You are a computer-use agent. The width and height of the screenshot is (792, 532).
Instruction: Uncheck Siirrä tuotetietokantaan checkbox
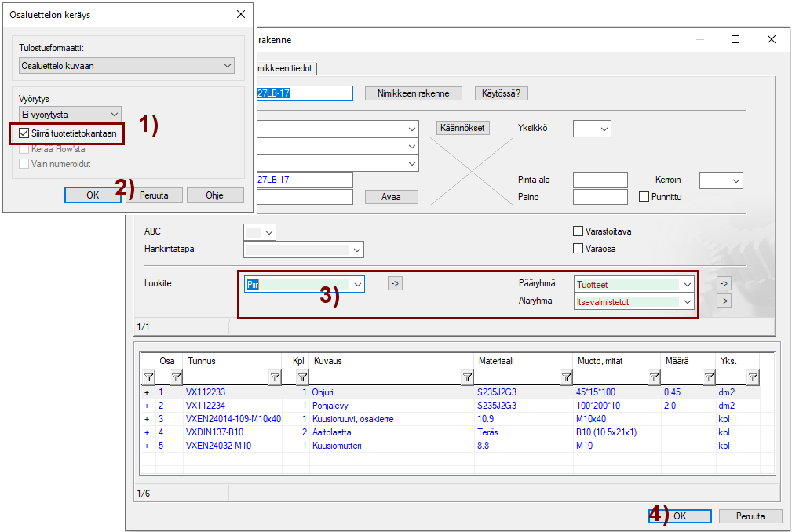pyautogui.click(x=25, y=133)
